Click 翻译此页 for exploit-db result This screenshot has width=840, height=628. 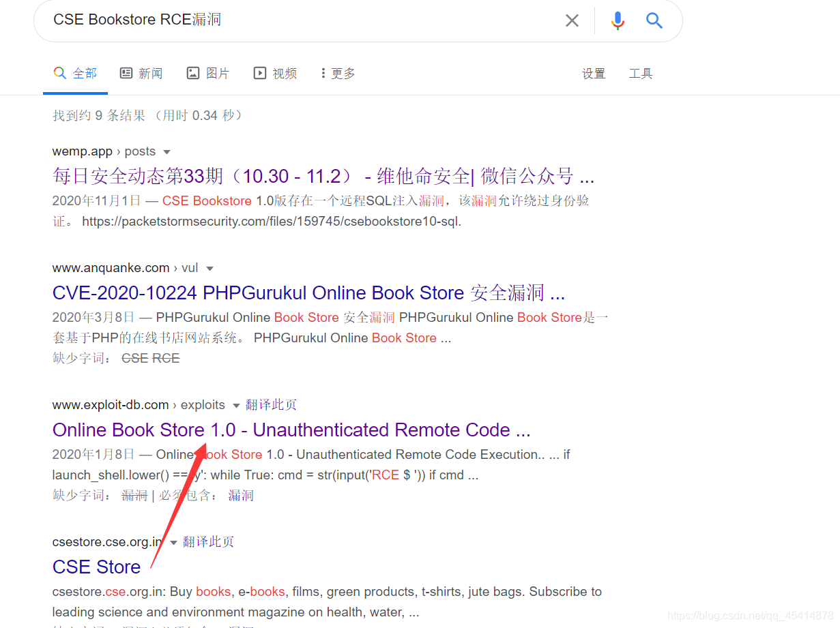pos(271,405)
